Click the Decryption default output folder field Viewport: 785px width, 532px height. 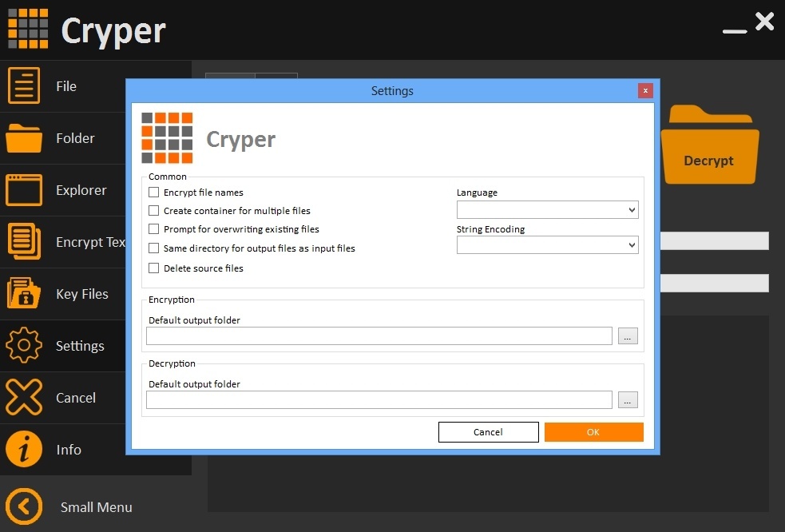pos(379,399)
